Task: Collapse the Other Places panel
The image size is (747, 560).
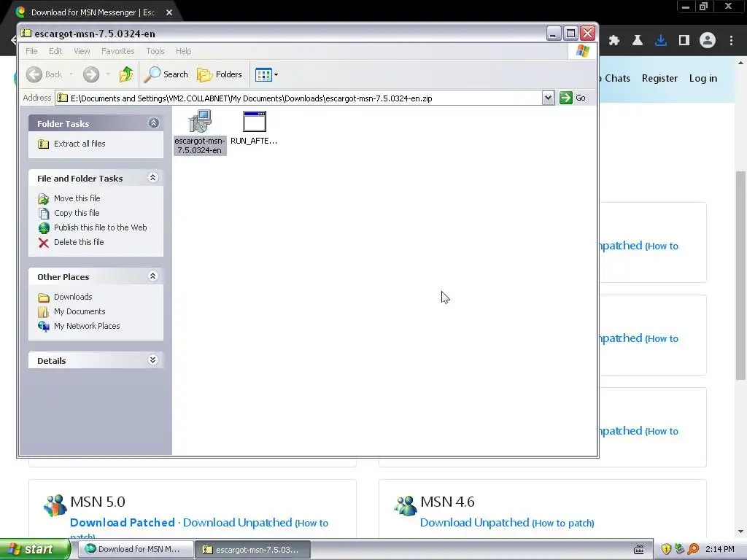Action: [153, 276]
